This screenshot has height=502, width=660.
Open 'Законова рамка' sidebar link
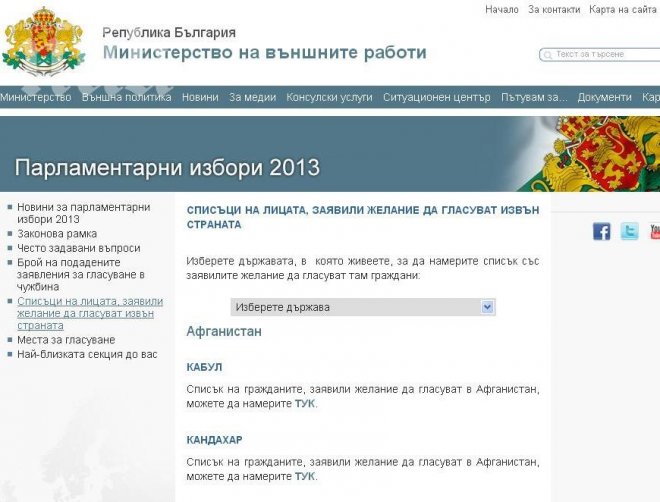pos(57,234)
